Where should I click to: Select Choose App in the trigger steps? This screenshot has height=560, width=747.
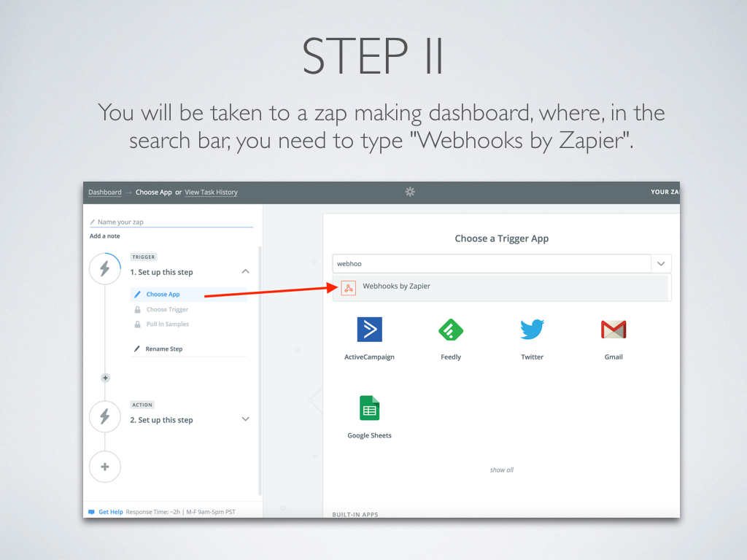[x=187, y=295]
